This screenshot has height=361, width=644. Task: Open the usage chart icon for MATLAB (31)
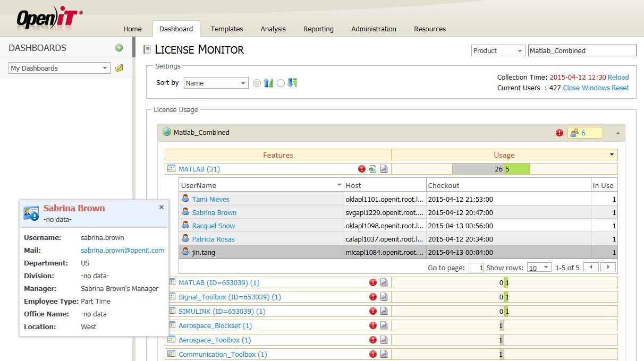pos(384,169)
